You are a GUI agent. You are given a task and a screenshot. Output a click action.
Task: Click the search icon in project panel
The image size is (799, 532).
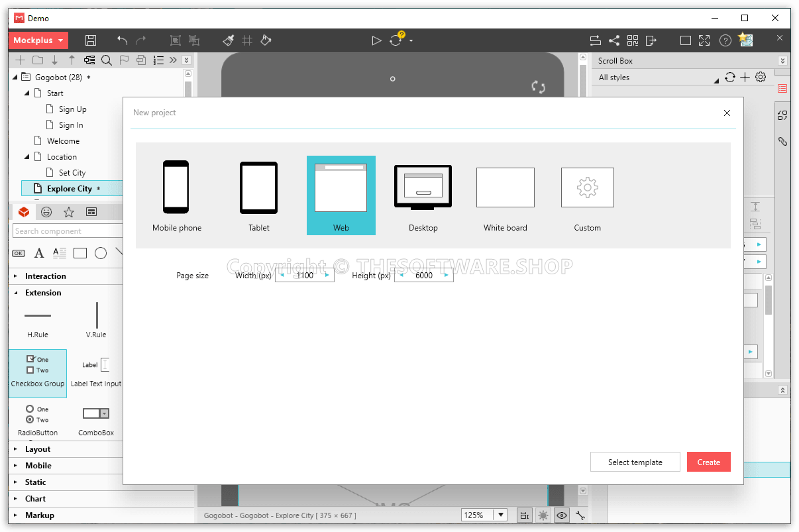pyautogui.click(x=107, y=60)
